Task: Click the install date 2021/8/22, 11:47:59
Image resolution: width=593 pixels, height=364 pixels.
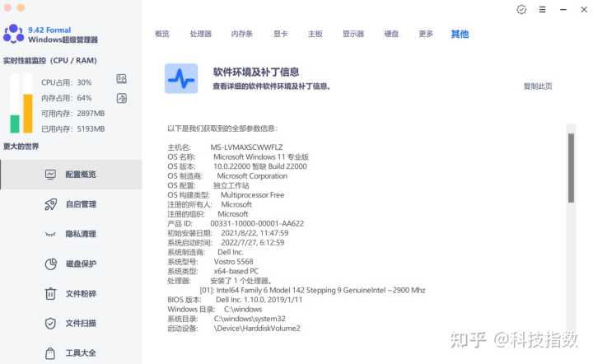Action: coord(254,233)
